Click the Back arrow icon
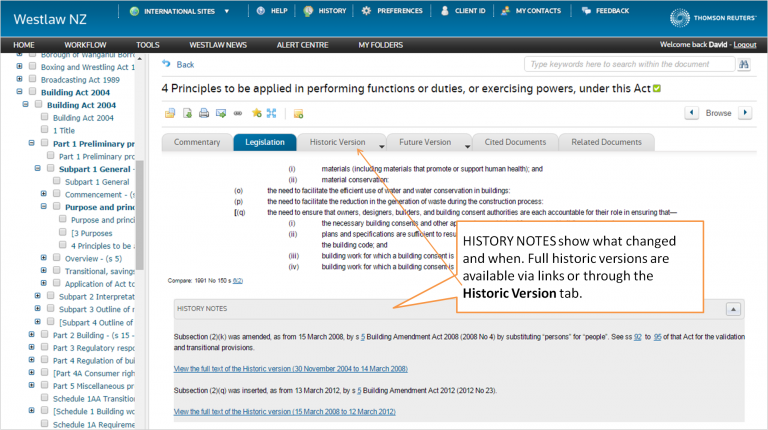The height and width of the screenshot is (430, 768). tap(167, 64)
